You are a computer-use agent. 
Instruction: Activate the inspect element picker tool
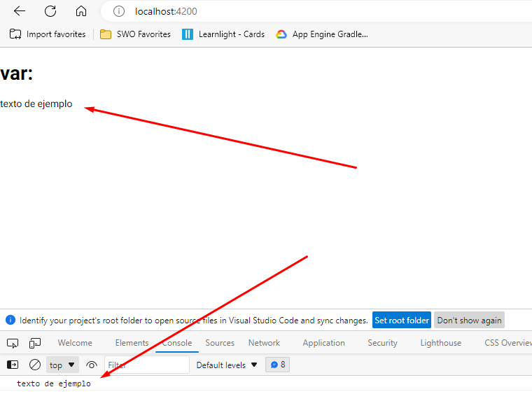point(13,343)
